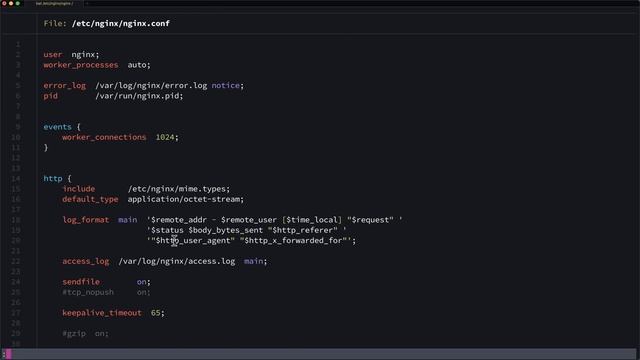
Task: Select the "user" directive keyword
Action: (x=53, y=54)
